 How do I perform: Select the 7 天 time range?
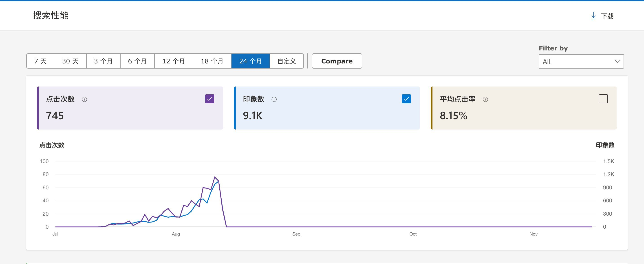(40, 61)
